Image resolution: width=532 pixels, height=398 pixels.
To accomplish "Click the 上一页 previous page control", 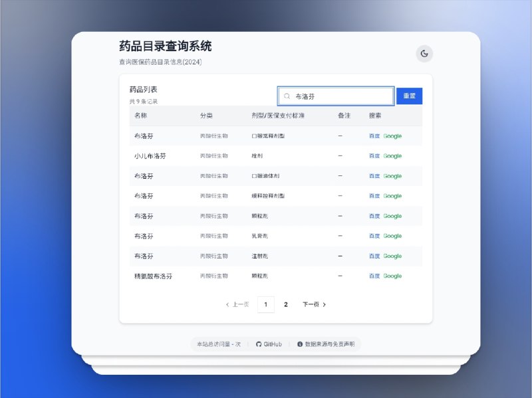I will pos(237,304).
